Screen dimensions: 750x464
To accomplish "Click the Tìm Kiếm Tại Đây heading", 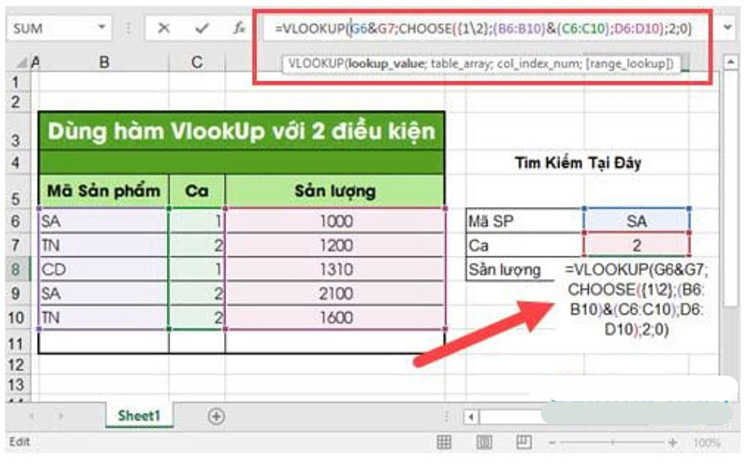I will pos(578,163).
